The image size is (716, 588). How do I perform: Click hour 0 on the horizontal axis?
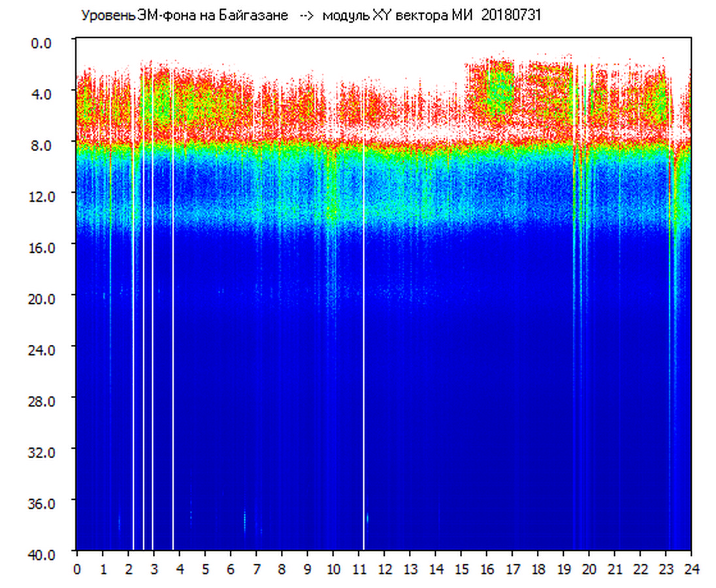pos(77,568)
